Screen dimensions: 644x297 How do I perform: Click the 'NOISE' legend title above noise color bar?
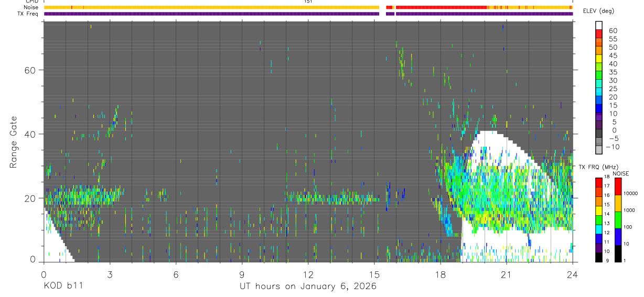(620, 174)
